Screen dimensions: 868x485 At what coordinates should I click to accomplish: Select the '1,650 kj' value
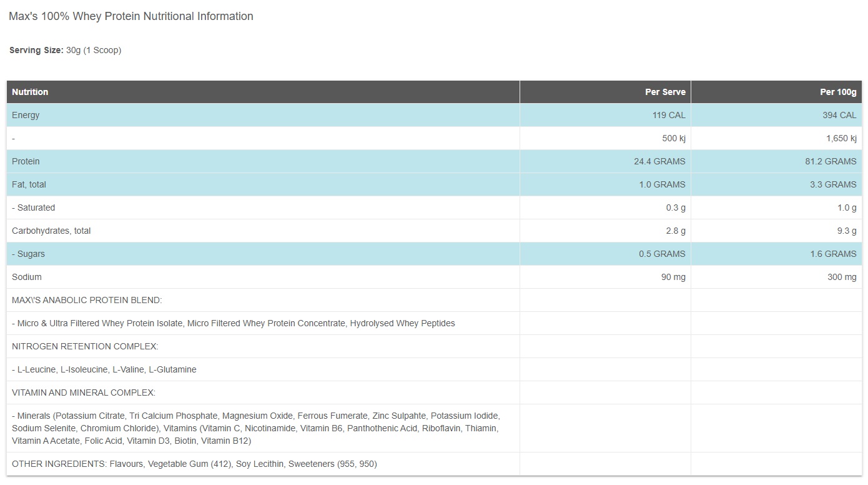tap(841, 138)
